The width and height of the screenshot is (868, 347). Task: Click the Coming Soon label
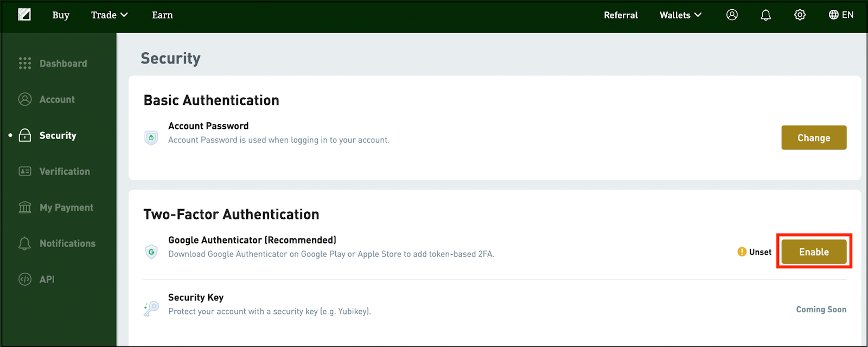coord(821,310)
